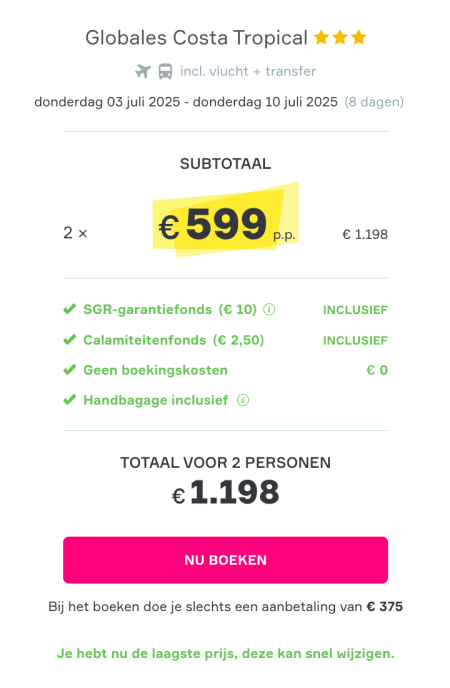Click checkmark beside Handbagage inclusief
450x688 pixels.
pyautogui.click(x=70, y=400)
